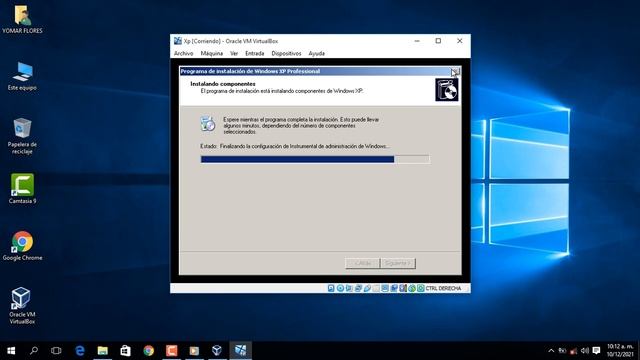Click the installer box and disc icon in header
This screenshot has width=640, height=360.
tap(447, 89)
